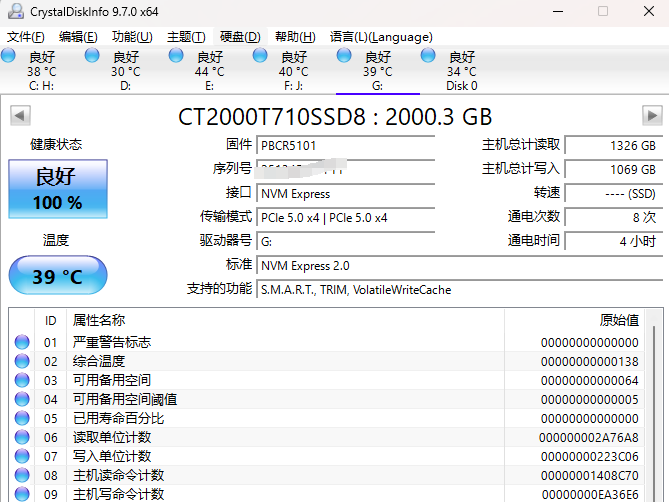Go to previous disk with left arrow

tap(20, 116)
